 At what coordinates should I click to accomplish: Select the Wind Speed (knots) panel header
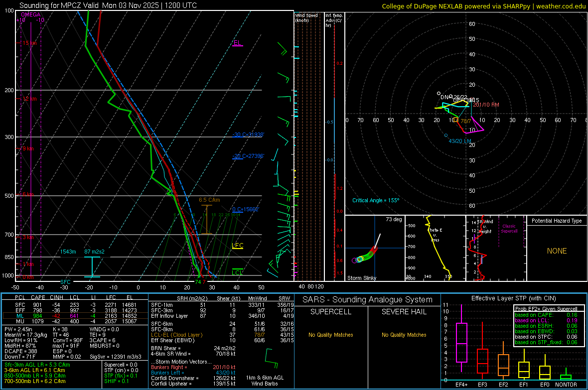[x=306, y=17]
